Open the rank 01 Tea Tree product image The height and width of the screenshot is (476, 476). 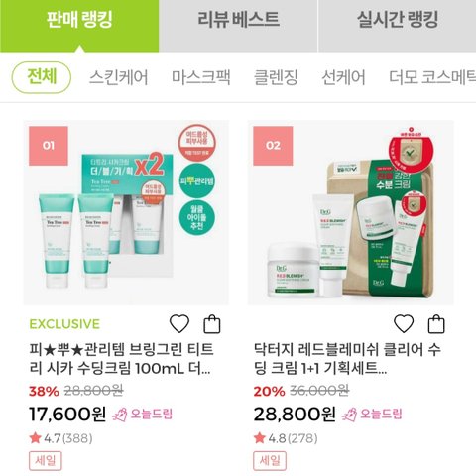[x=126, y=212]
